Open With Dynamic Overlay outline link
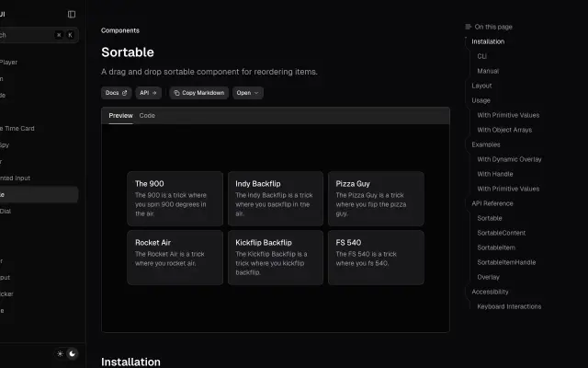 (x=509, y=159)
